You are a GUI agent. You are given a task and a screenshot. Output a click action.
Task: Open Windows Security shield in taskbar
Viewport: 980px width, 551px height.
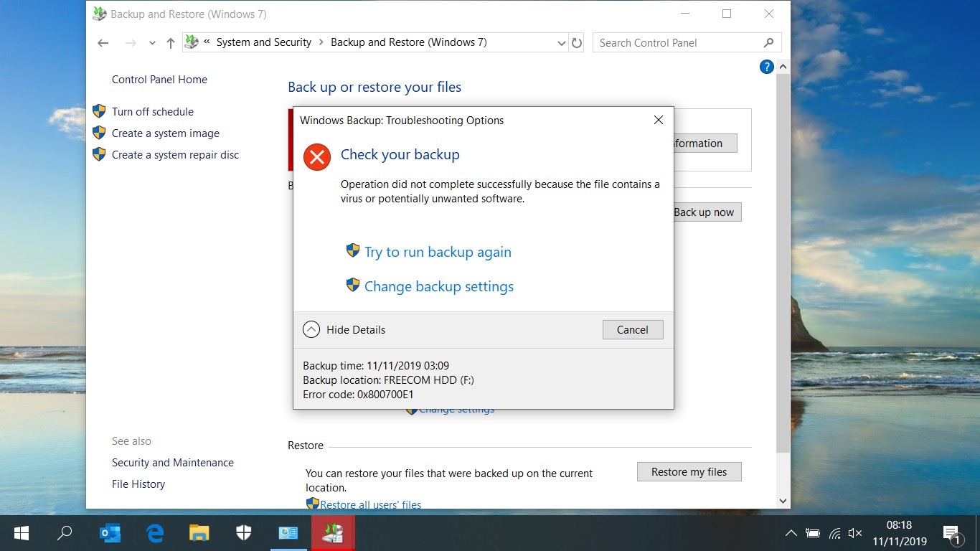pyautogui.click(x=244, y=533)
